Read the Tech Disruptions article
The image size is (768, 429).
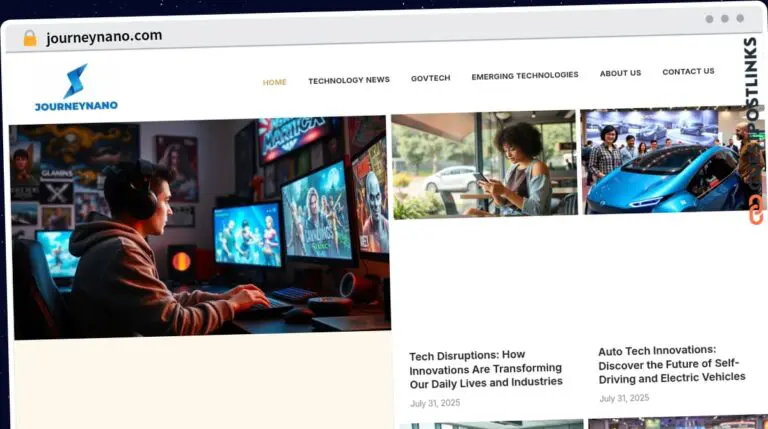coord(485,369)
